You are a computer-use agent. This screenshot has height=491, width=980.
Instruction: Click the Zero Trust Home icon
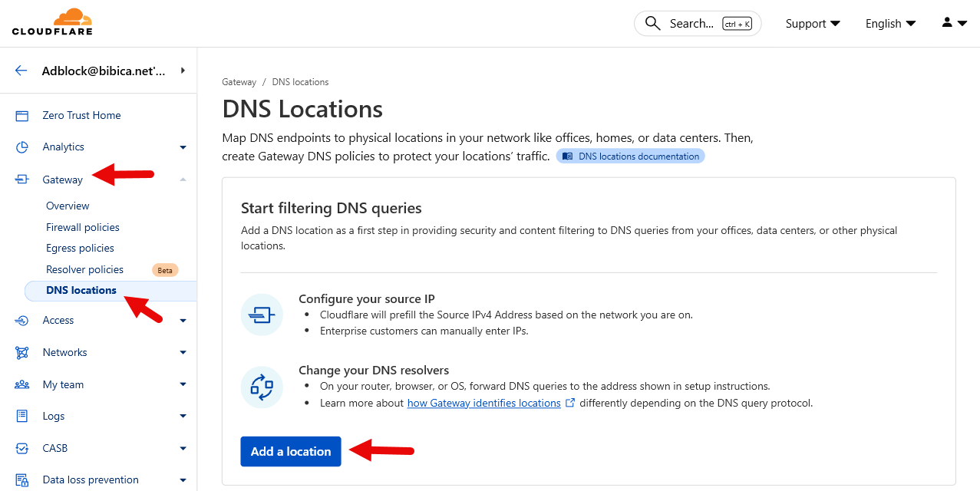tap(22, 116)
